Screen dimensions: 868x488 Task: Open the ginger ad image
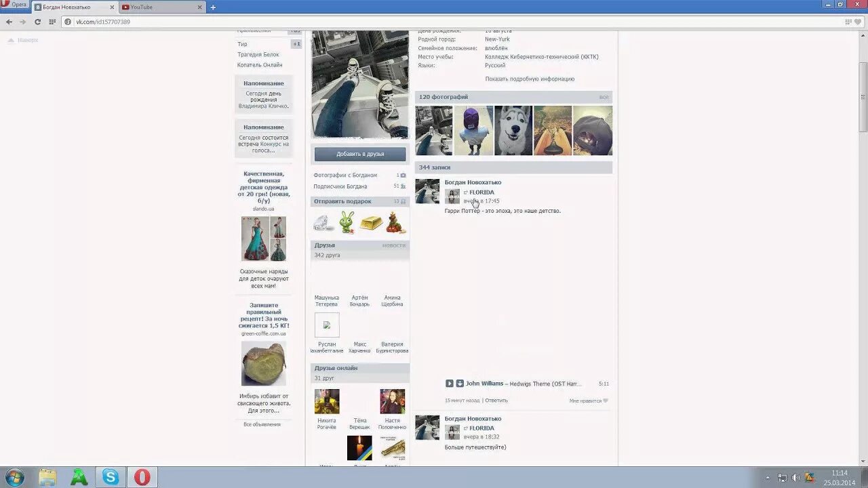pos(264,363)
